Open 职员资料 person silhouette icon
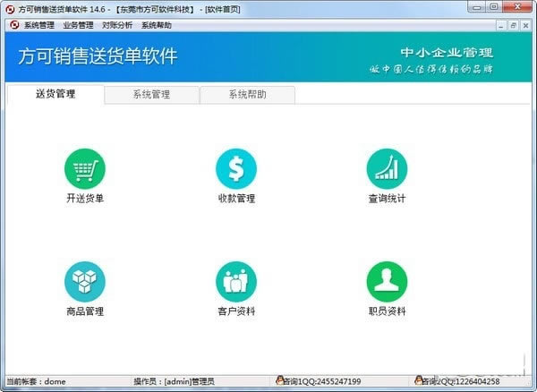This screenshot has height=392, width=537. 387,281
